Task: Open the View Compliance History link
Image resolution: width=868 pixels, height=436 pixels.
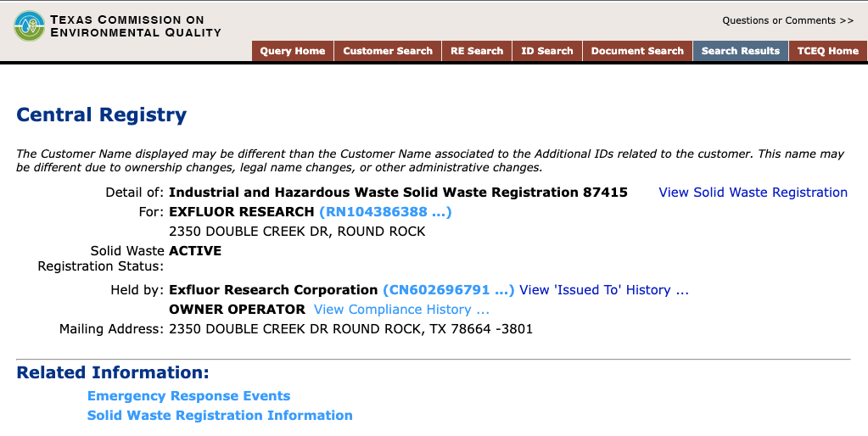Action: click(401, 310)
